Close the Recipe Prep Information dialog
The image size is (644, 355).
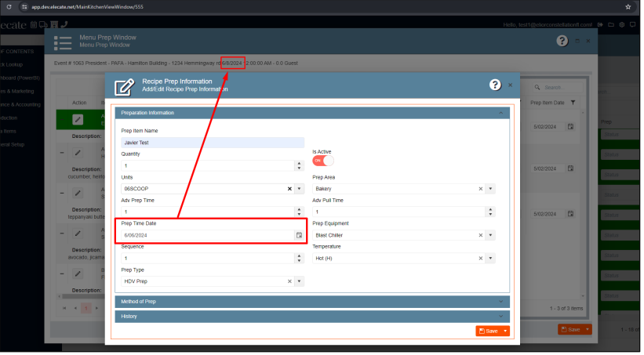[510, 85]
